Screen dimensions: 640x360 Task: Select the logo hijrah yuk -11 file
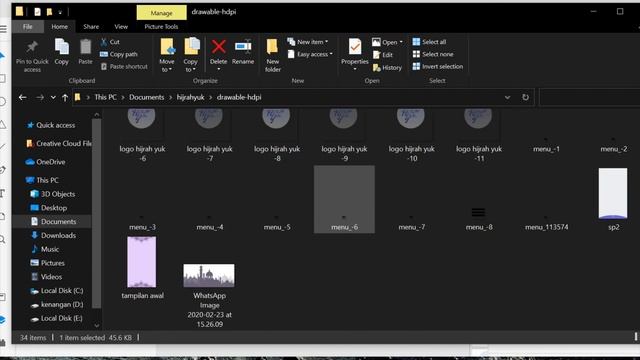(479, 136)
